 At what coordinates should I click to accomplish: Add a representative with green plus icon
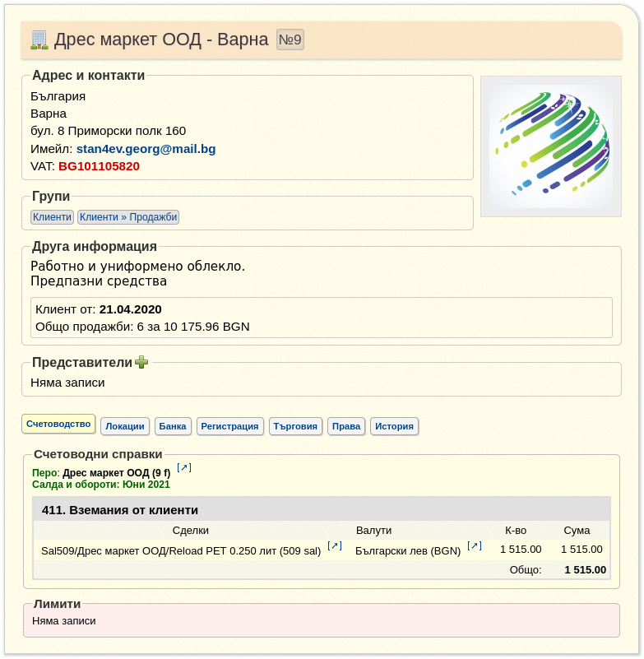[x=141, y=362]
